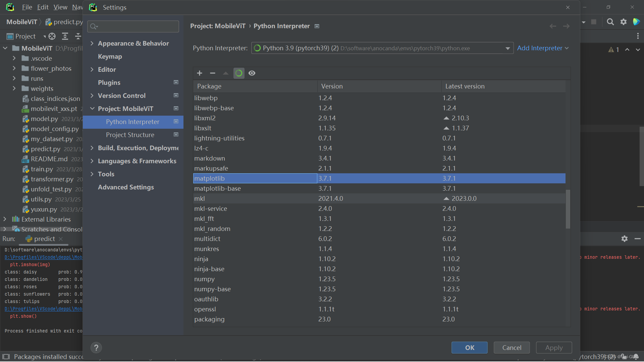The height and width of the screenshot is (362, 644).
Task: Click the Version column header
Action: point(379,86)
